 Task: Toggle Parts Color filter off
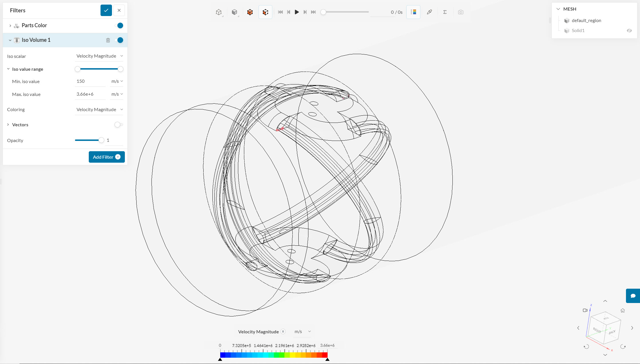pos(119,25)
